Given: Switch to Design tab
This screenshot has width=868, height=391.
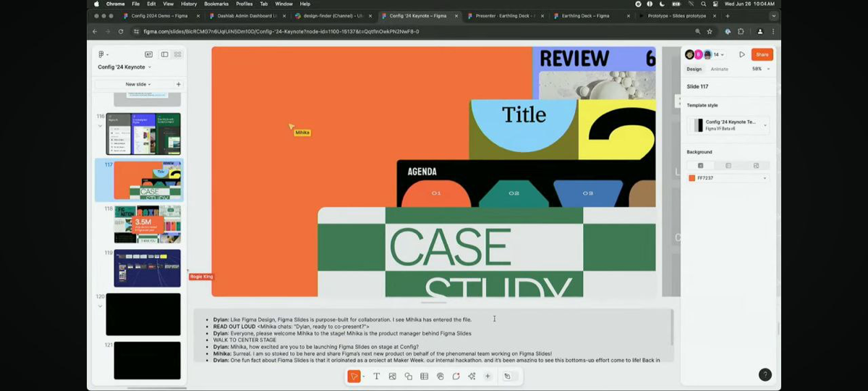Looking at the screenshot, I should (694, 70).
